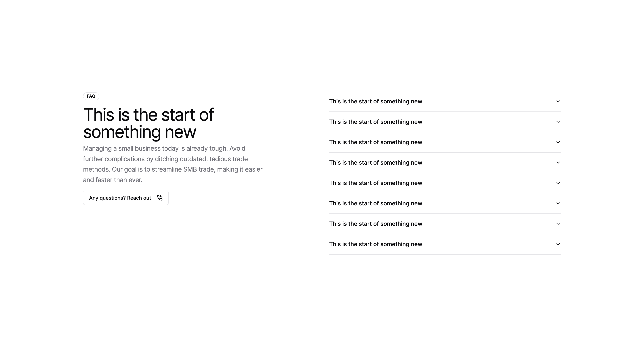Click the chevron icon on the eighth FAQ row
The image size is (644, 346).
pyautogui.click(x=558, y=244)
